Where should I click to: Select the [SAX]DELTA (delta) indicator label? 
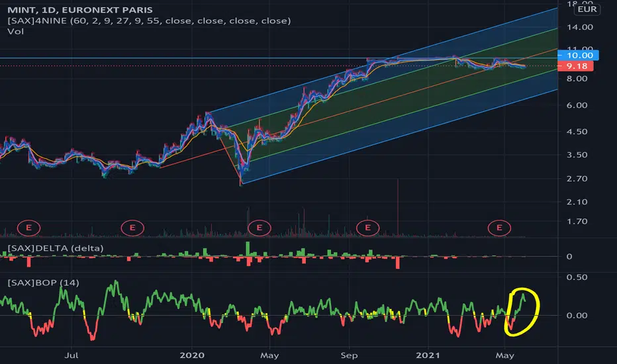(x=56, y=248)
